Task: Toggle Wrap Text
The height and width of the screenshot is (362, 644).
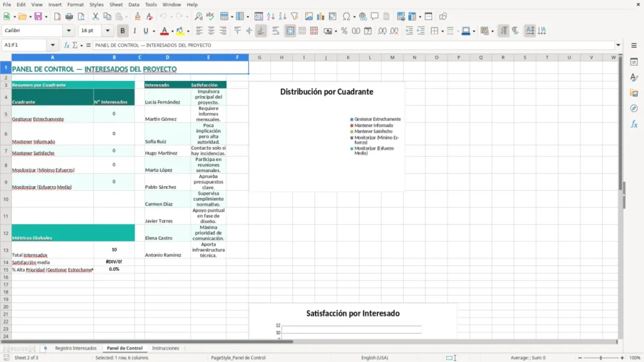Action: click(x=275, y=31)
